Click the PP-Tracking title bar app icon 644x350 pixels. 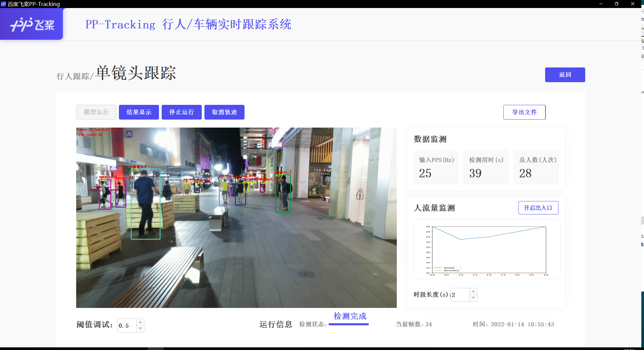coord(3,4)
